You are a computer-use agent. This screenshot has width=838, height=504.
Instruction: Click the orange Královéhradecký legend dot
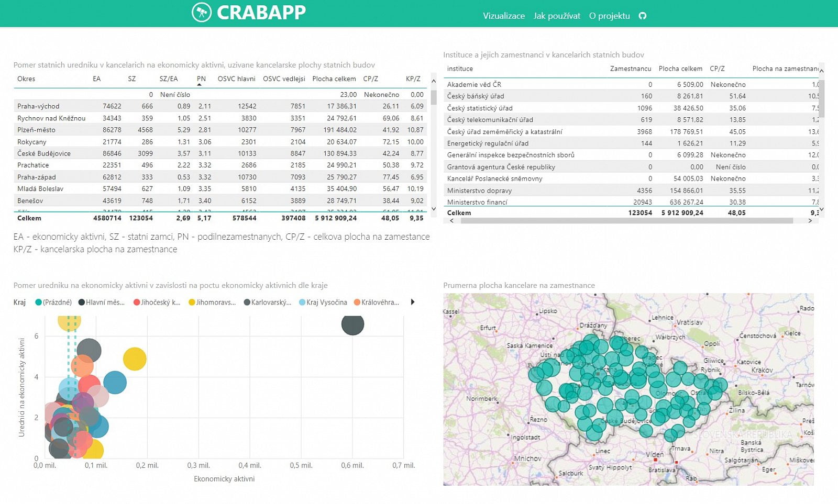[x=357, y=302]
